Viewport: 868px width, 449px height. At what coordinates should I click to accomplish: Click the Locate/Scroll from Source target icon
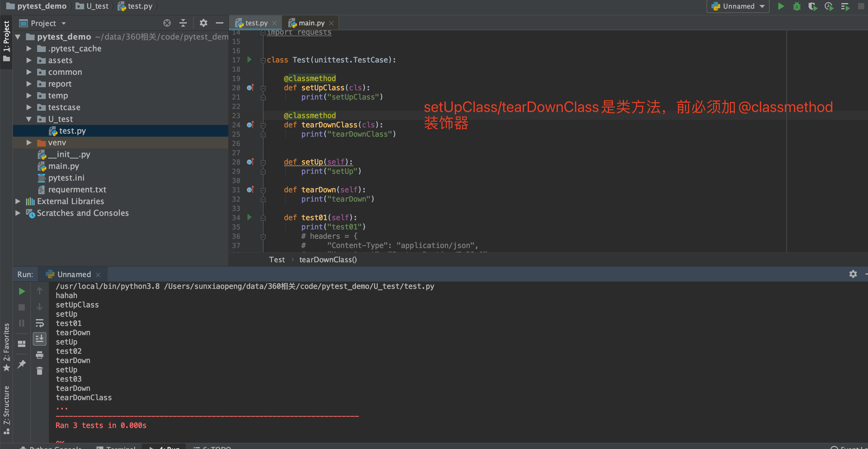(167, 23)
